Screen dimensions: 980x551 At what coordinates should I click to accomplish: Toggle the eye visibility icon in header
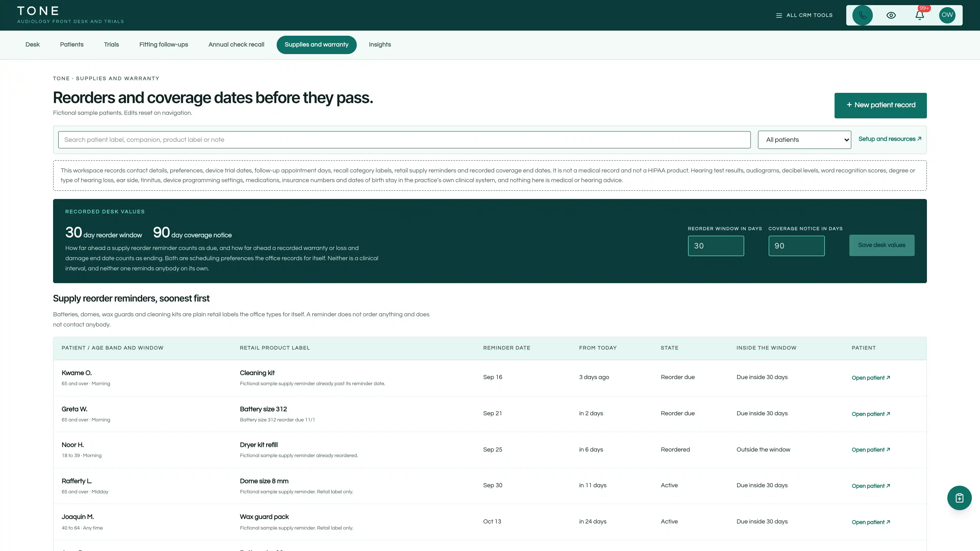(891, 15)
